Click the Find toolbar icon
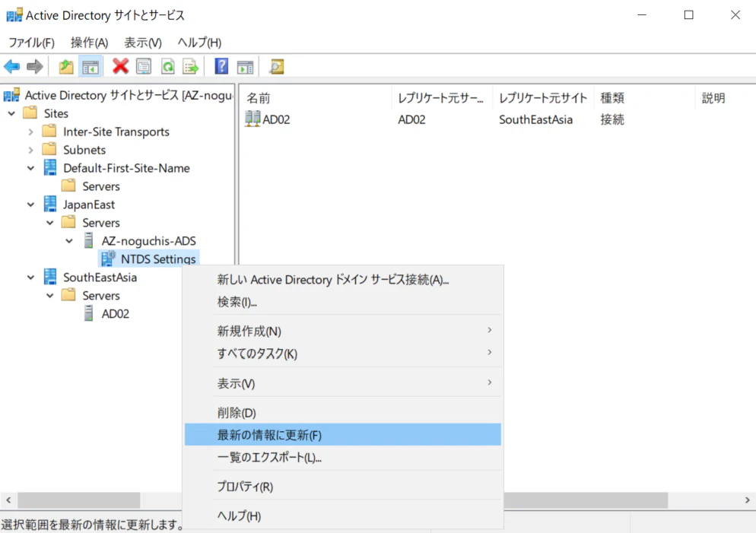This screenshot has height=533, width=756. (x=277, y=66)
